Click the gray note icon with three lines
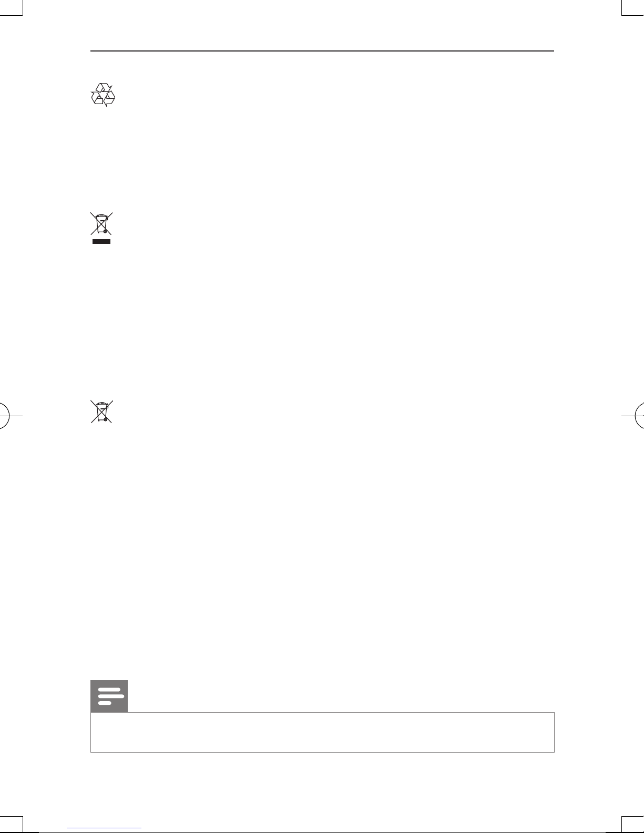The height and width of the screenshot is (833, 644). point(109,696)
